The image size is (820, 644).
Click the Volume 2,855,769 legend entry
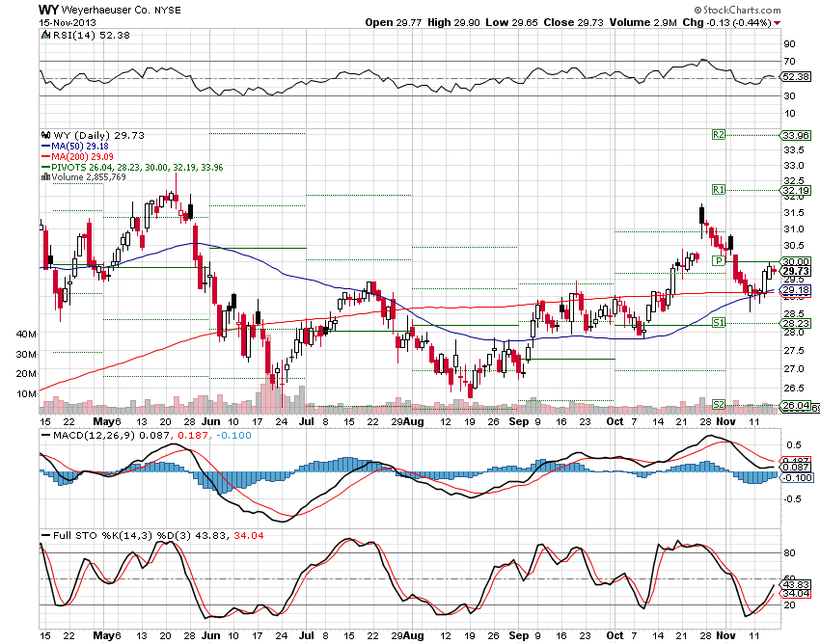tap(89, 177)
